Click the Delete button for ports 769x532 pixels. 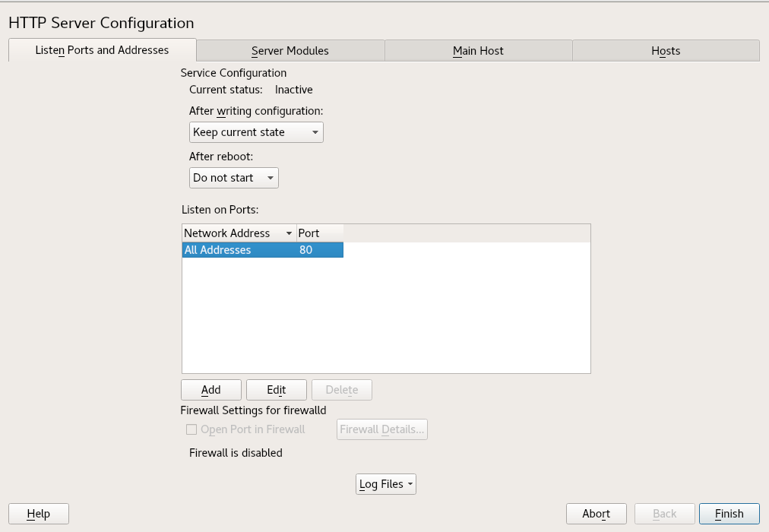341,389
